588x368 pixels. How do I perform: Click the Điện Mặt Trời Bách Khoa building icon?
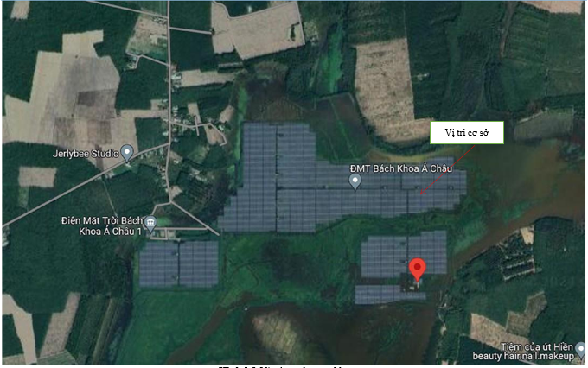(150, 223)
